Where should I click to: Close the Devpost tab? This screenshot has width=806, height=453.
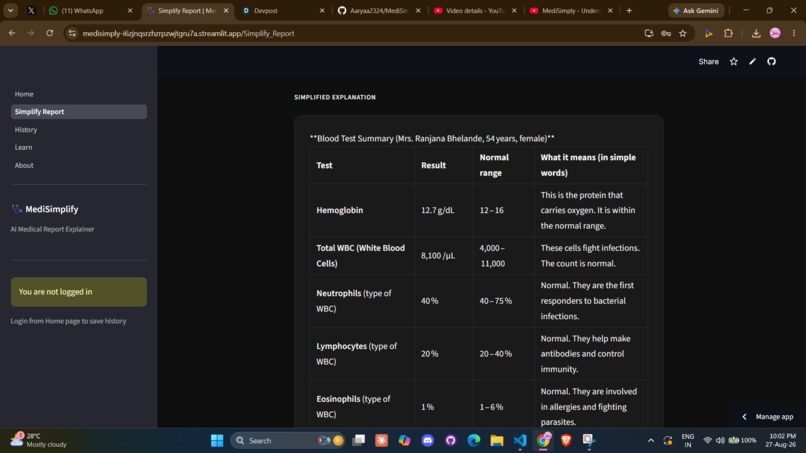[x=322, y=10]
